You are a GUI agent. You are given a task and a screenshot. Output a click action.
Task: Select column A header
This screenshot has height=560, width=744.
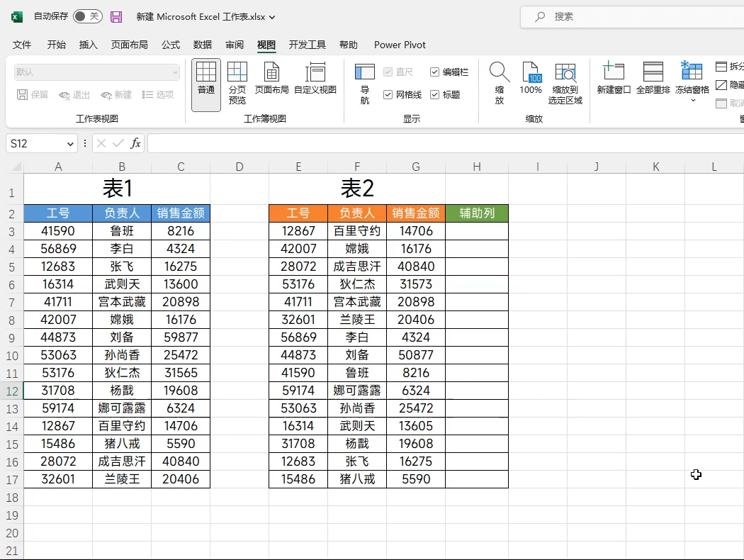tap(58, 167)
